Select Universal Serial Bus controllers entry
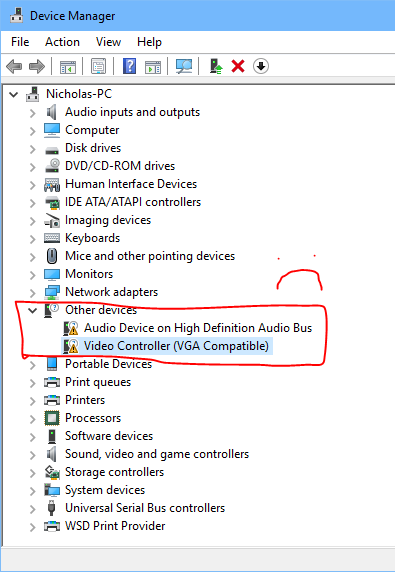 click(145, 508)
